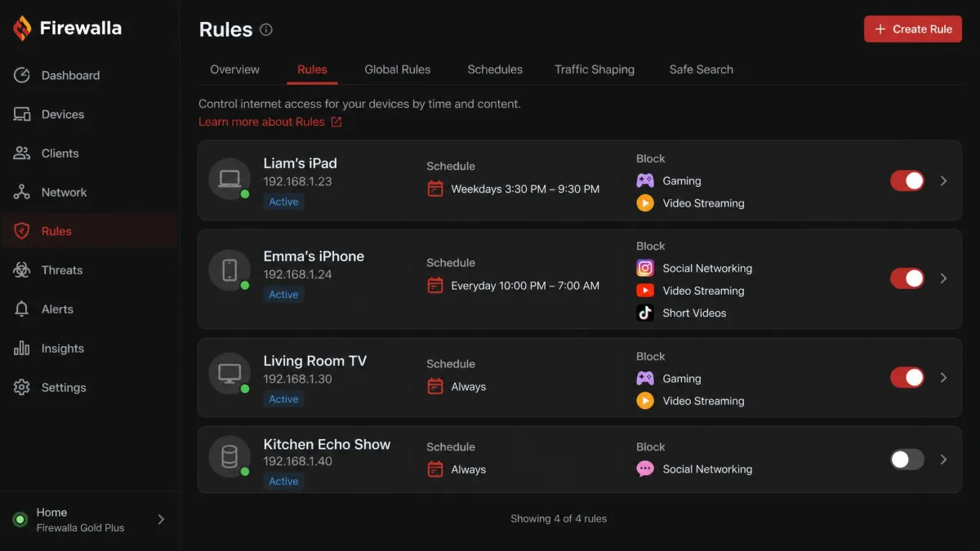This screenshot has width=980, height=551.
Task: Click the Threats biohazard icon
Action: pyautogui.click(x=22, y=270)
